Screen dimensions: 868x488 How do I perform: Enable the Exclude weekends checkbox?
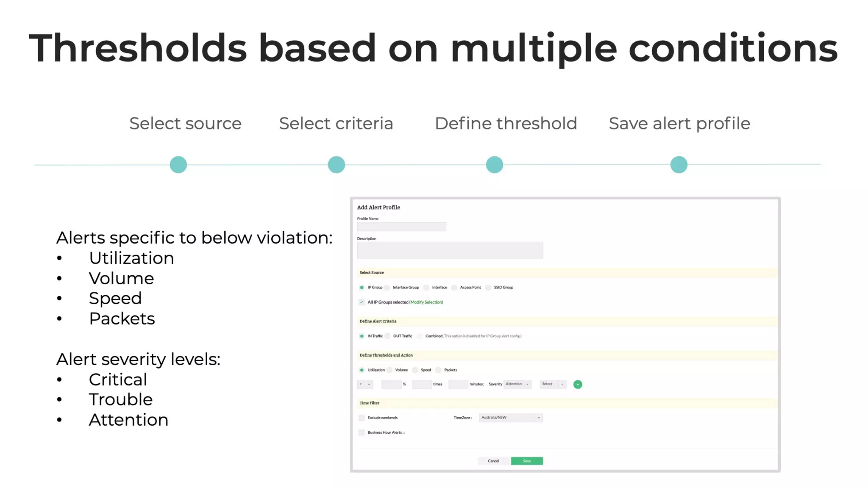pos(362,418)
